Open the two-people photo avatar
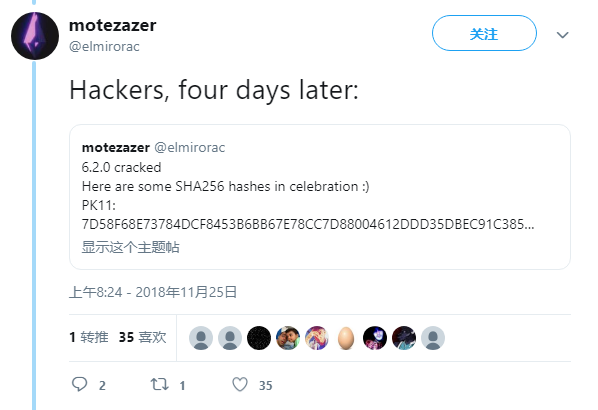The height and width of the screenshot is (410, 598). click(288, 338)
